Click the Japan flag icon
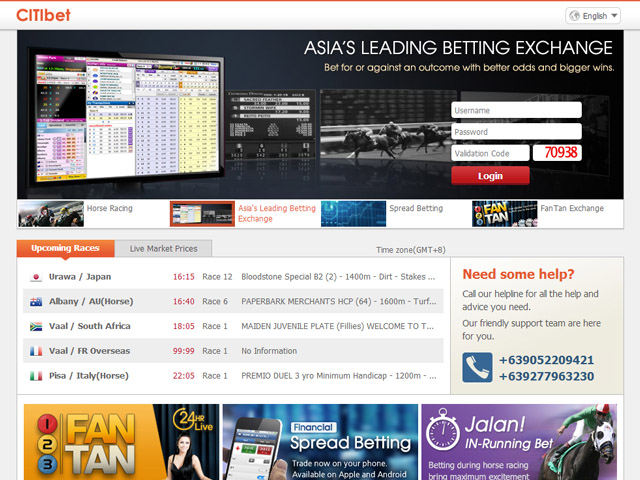 click(36, 277)
